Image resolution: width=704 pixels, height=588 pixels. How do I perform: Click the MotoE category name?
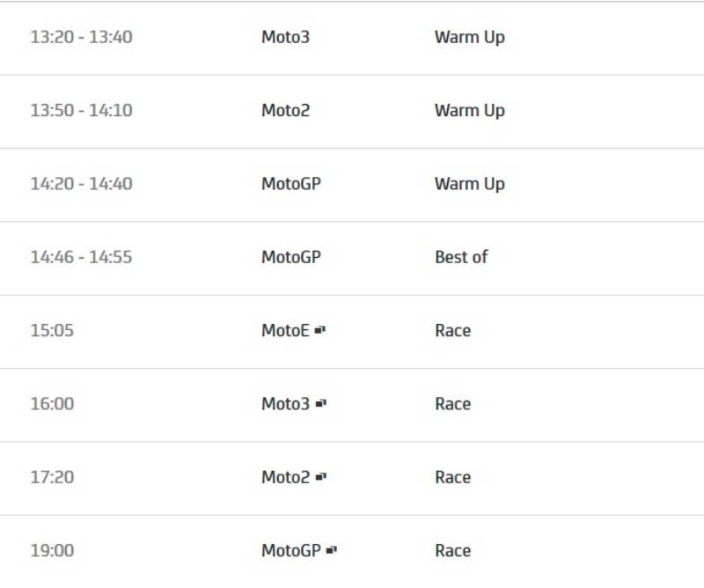pos(285,331)
